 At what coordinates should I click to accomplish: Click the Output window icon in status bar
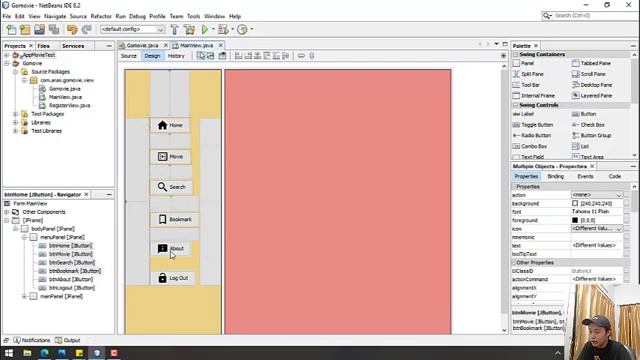coord(59,340)
